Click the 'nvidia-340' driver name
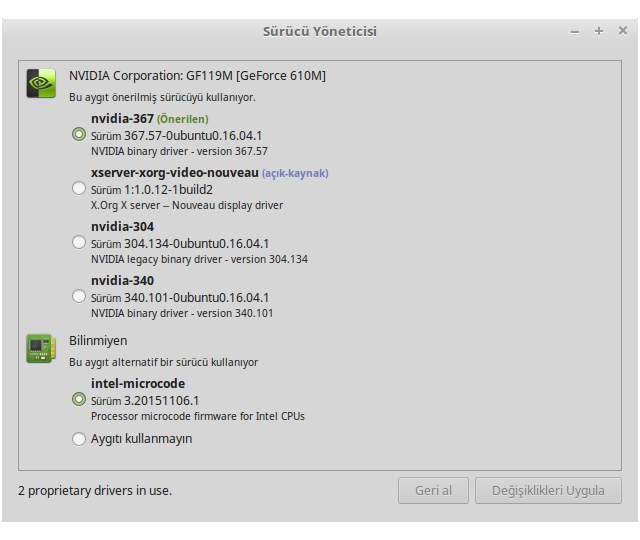The image size is (640, 540). pyautogui.click(x=122, y=280)
